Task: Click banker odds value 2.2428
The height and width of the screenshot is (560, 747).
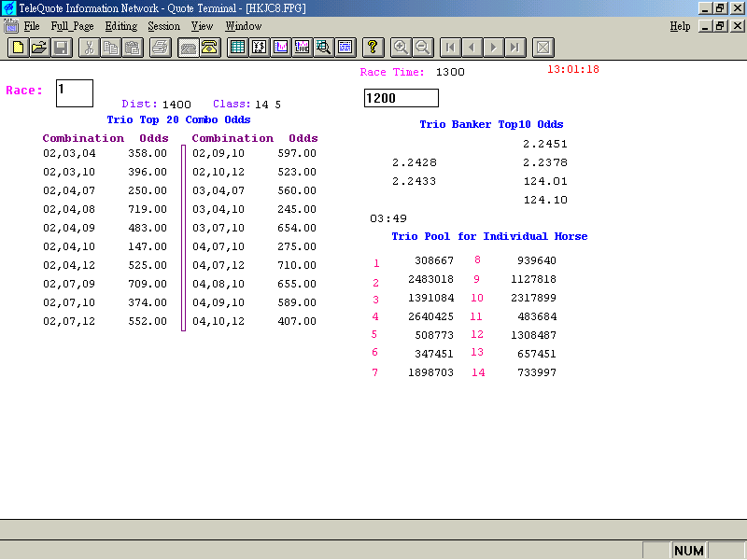Action: [x=415, y=162]
